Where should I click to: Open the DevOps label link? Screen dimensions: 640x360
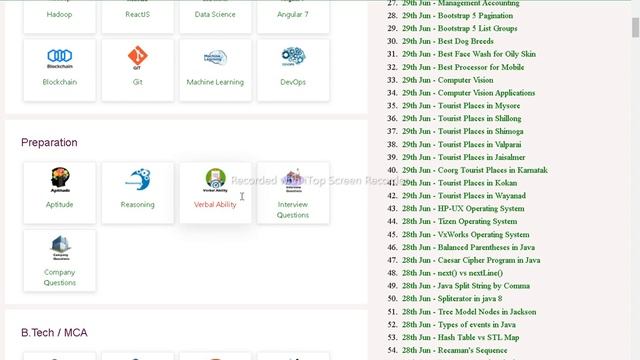pos(293,82)
